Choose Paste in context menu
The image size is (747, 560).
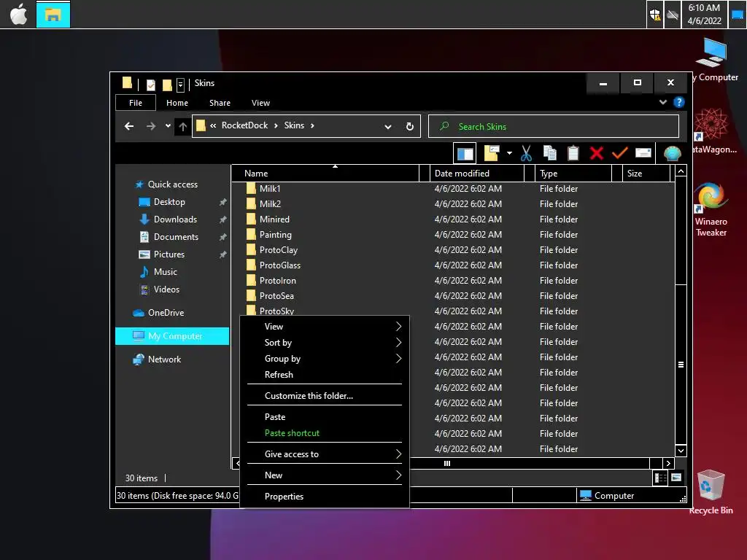point(325,417)
